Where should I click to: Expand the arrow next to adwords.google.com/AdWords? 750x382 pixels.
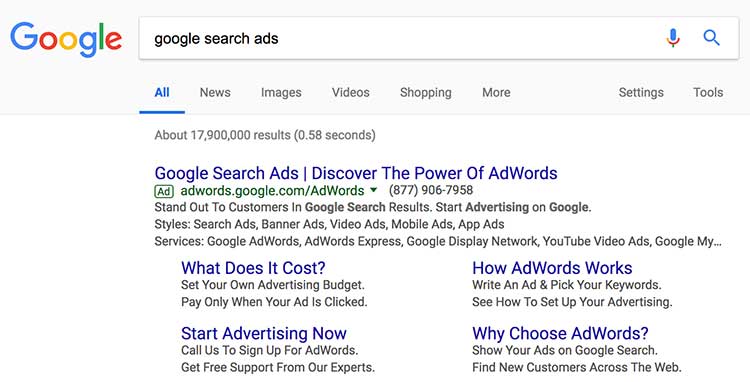pos(374,190)
